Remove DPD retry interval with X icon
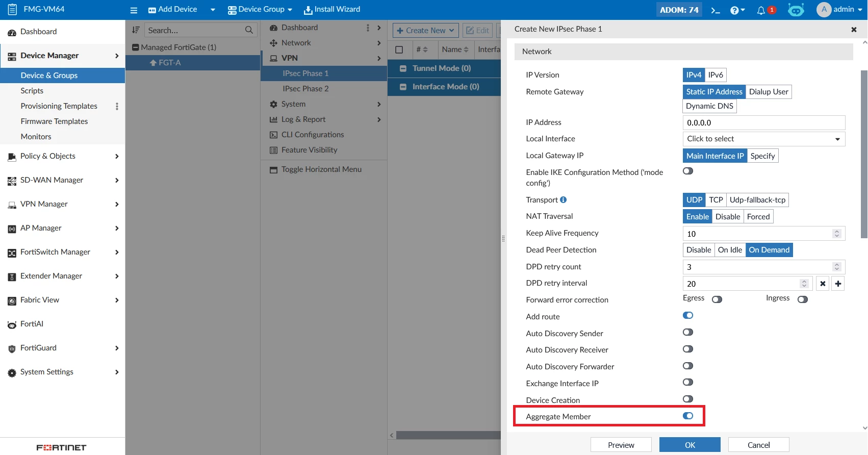The width and height of the screenshot is (868, 455). click(x=823, y=284)
